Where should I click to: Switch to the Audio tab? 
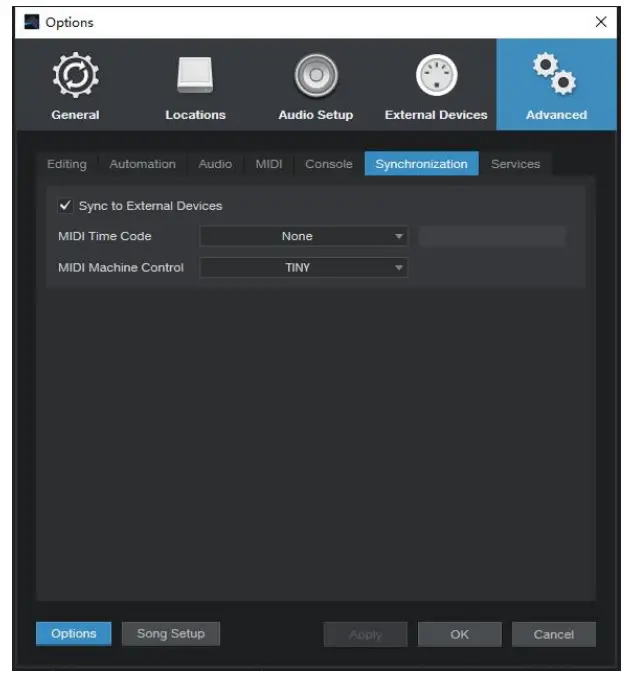(x=215, y=164)
